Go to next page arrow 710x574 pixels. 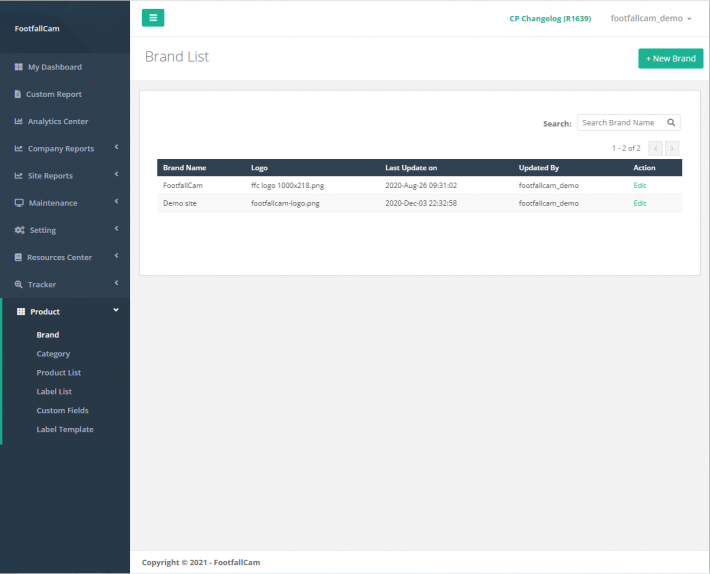pyautogui.click(x=672, y=148)
